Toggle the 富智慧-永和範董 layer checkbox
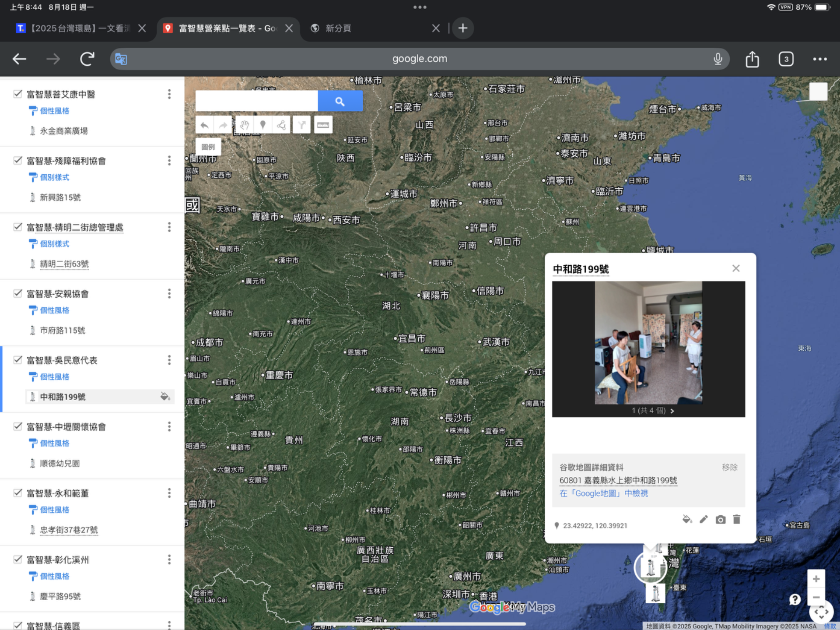Image resolution: width=840 pixels, height=630 pixels. click(x=17, y=493)
